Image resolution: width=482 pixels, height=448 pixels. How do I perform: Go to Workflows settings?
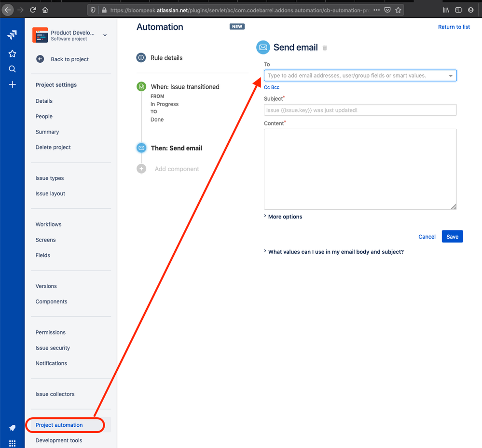click(48, 224)
